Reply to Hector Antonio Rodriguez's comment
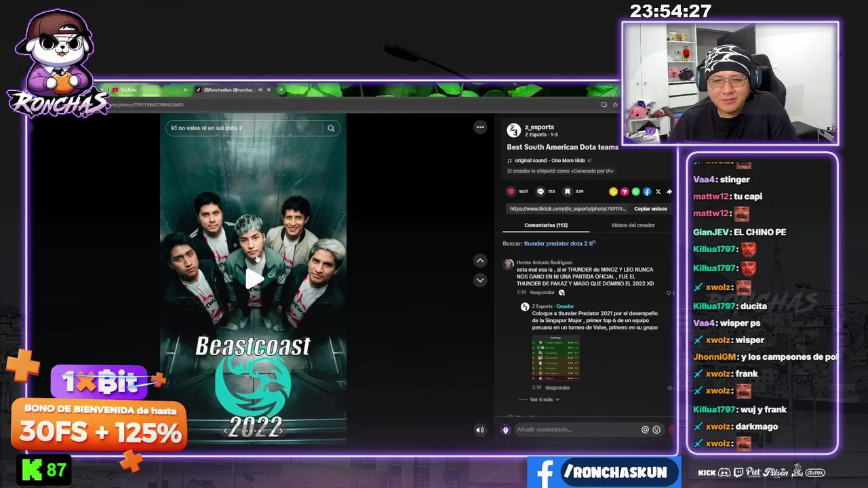The height and width of the screenshot is (488, 868). click(x=542, y=293)
